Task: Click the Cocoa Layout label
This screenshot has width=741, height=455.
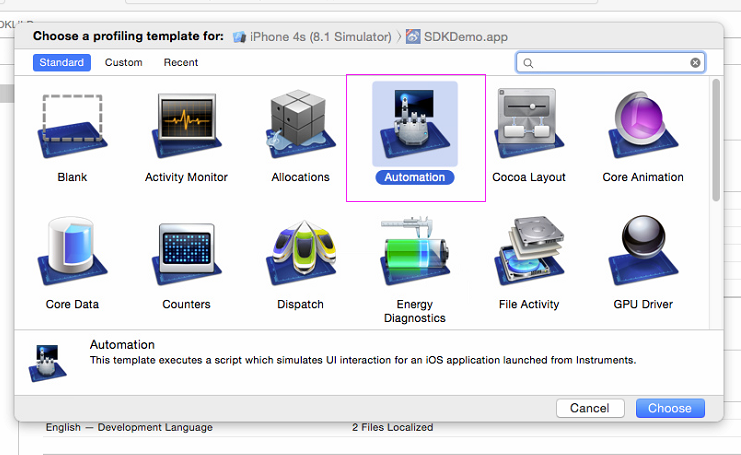Action: (529, 177)
